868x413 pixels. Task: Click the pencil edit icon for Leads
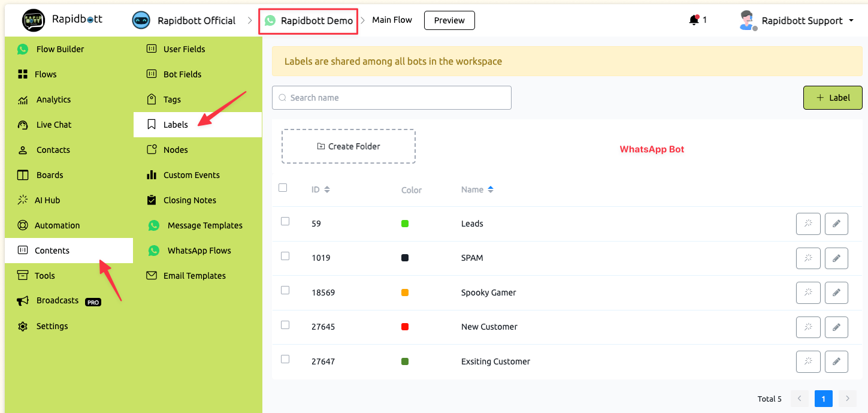(836, 224)
